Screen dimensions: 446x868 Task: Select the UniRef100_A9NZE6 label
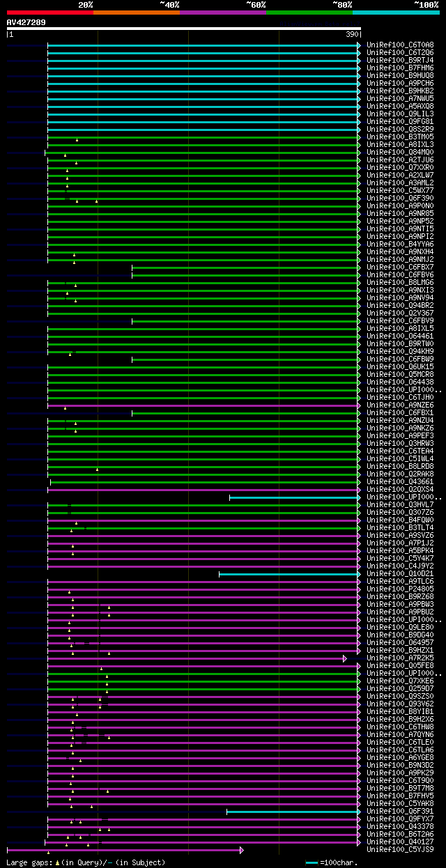click(x=400, y=405)
